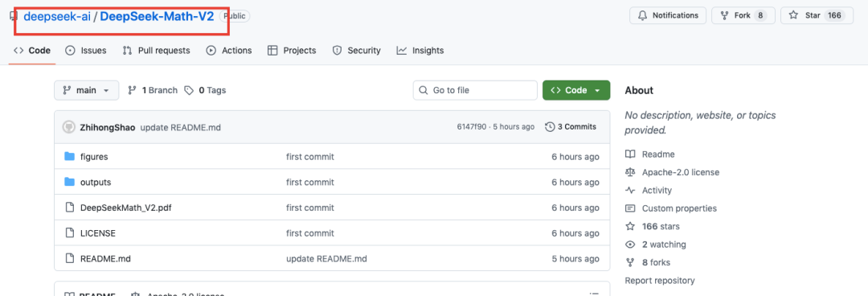This screenshot has width=868, height=296.
Task: Click the About heading
Action: [x=639, y=90]
